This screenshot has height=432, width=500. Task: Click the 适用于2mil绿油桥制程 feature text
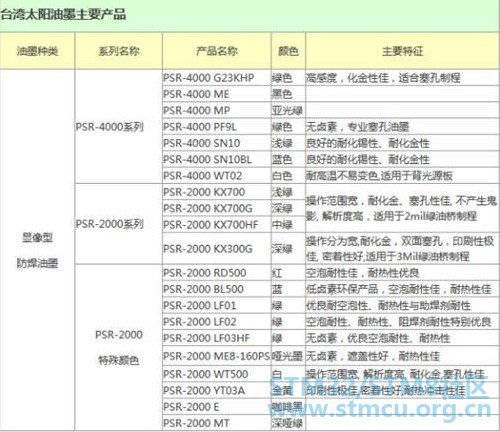click(x=425, y=216)
